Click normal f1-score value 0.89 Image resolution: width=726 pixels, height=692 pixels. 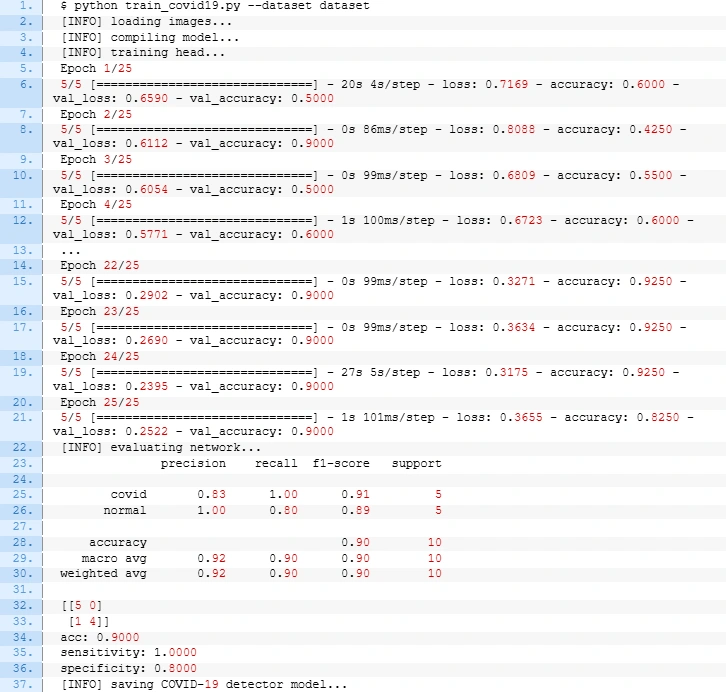tap(355, 511)
